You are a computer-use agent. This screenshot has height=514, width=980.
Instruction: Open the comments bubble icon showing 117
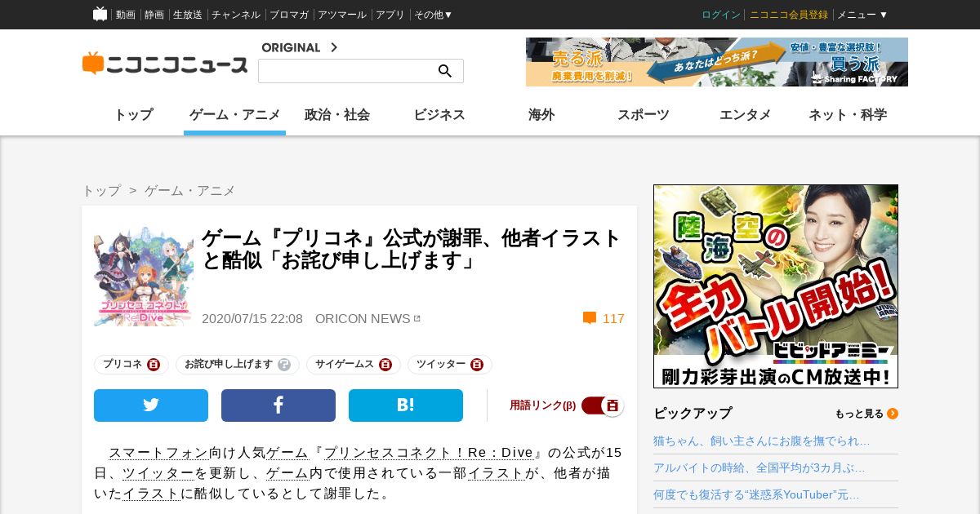[589, 318]
